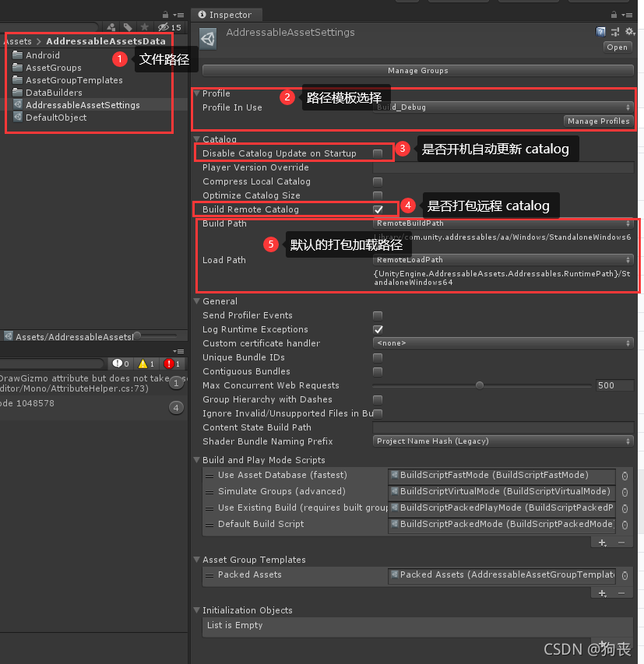The image size is (644, 664).
Task: Toggle Compress Local Catalog checkbox
Action: coord(378,181)
